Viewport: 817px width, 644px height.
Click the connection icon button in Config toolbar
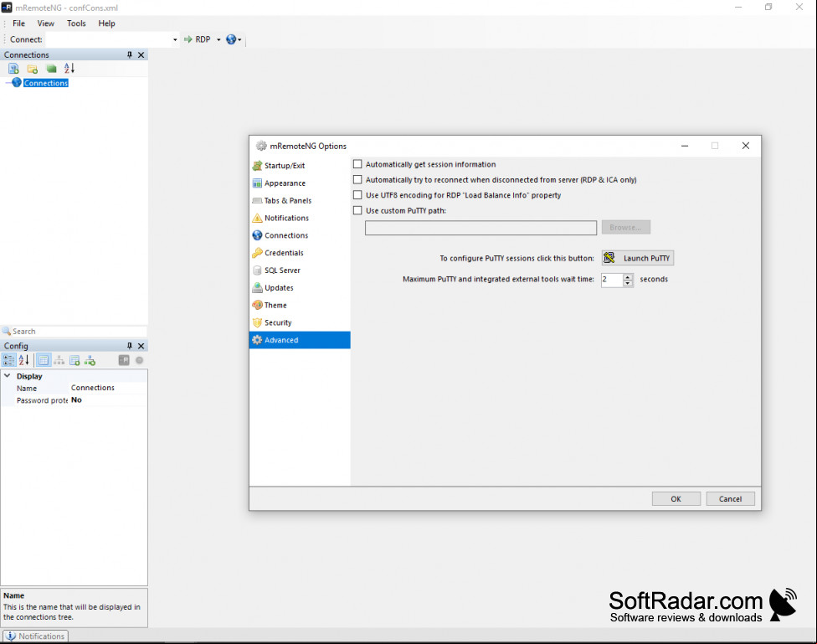124,360
